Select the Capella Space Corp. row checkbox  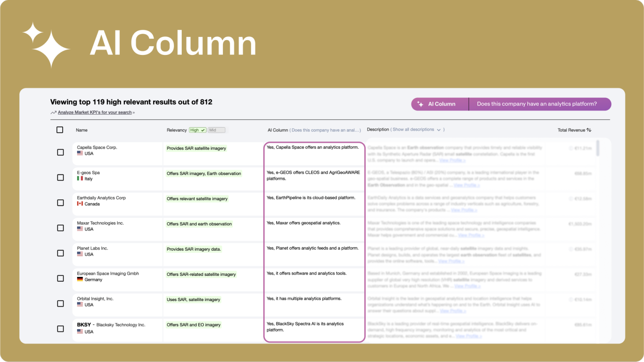(x=61, y=152)
